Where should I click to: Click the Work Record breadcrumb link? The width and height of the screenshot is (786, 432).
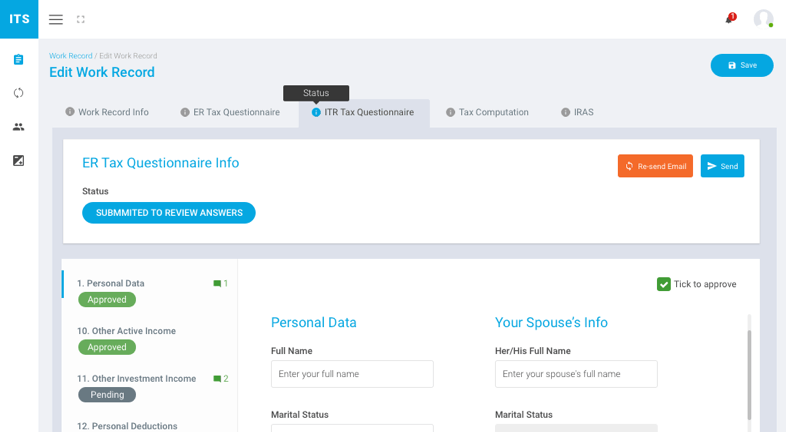click(70, 56)
